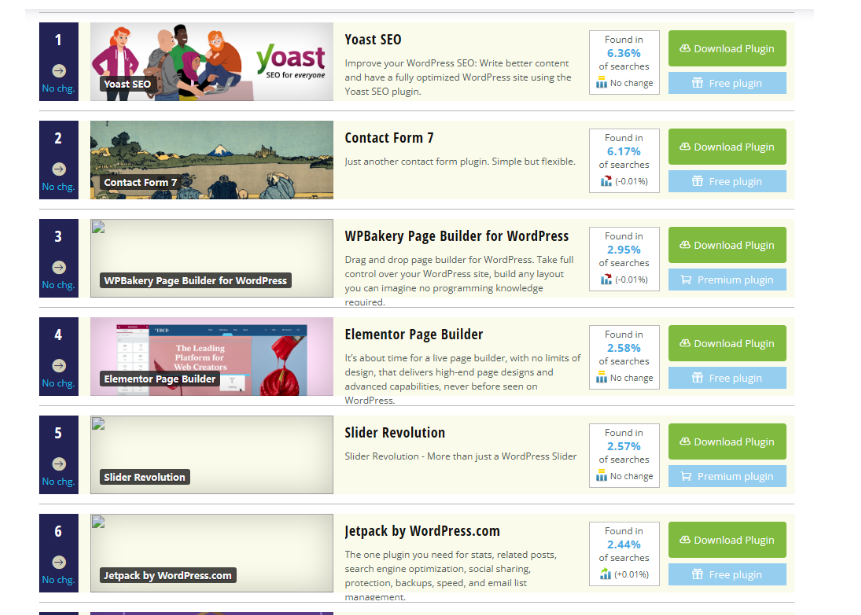The height and width of the screenshot is (615, 861).
Task: Click "(+0.01%)" in Jetpack stats box
Action: pyautogui.click(x=631, y=574)
